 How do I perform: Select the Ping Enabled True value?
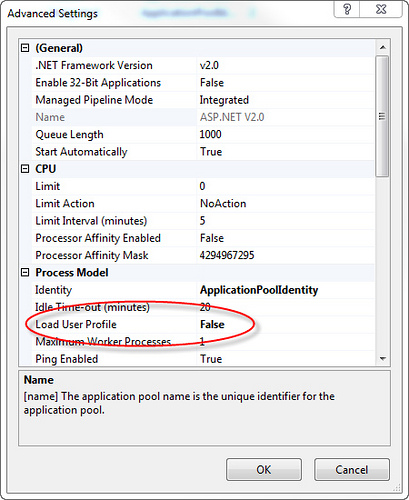[x=211, y=359]
